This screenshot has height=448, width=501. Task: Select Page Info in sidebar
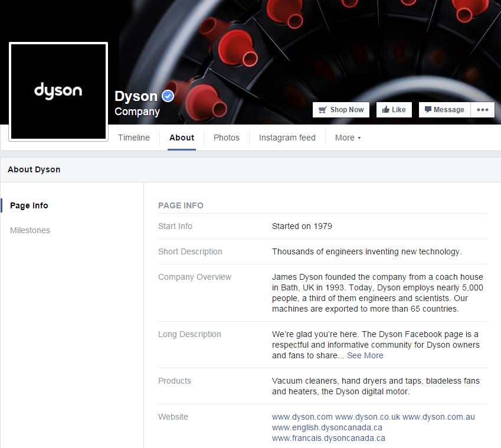[29, 205]
